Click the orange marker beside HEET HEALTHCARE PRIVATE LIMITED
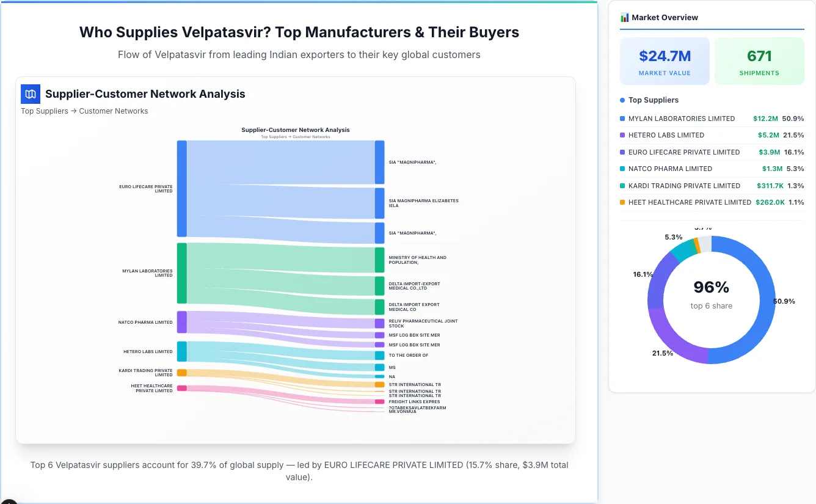 point(621,202)
